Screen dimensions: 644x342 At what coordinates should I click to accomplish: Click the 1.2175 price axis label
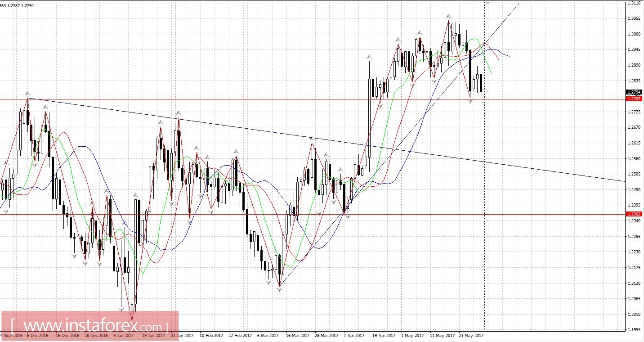[x=634, y=268]
